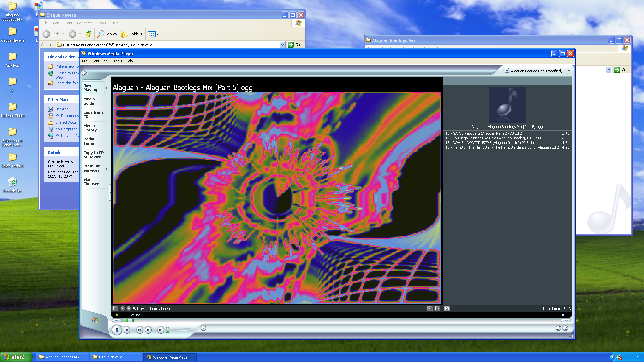The width and height of the screenshot is (644, 362).
Task: Open Skin Chooser section
Action: tap(91, 182)
